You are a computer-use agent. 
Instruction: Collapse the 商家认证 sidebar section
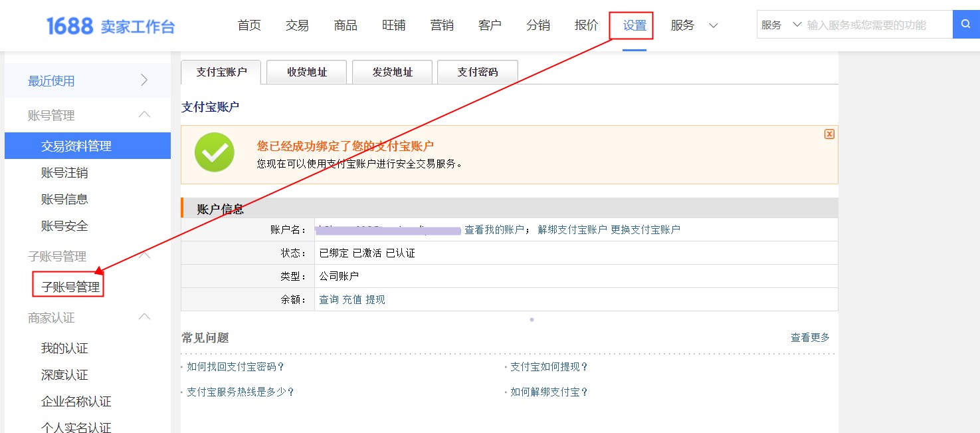point(144,317)
